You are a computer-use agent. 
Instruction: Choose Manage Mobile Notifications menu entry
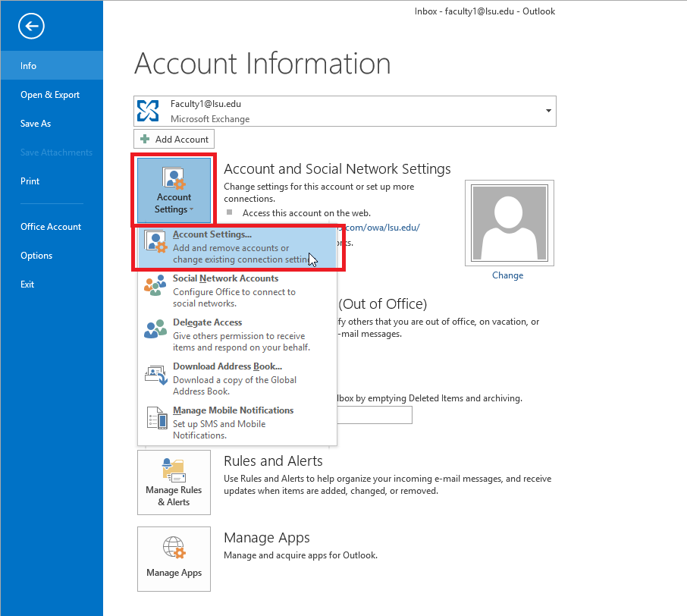coord(237,423)
